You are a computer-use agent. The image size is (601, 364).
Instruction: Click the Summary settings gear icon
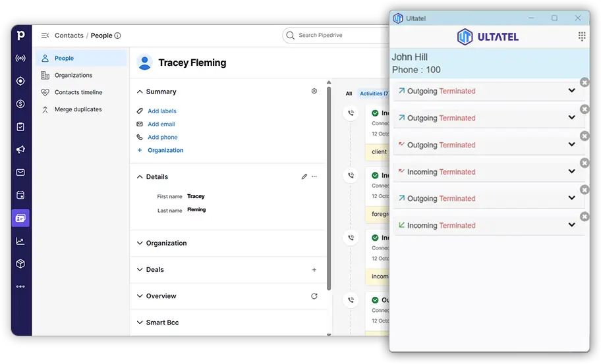pos(314,91)
